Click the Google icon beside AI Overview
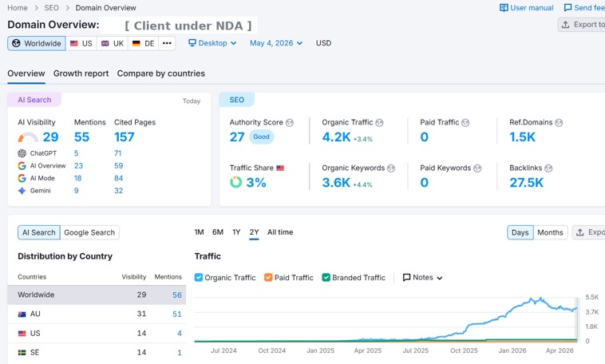Screen dimensions: 605x364 tap(22, 165)
